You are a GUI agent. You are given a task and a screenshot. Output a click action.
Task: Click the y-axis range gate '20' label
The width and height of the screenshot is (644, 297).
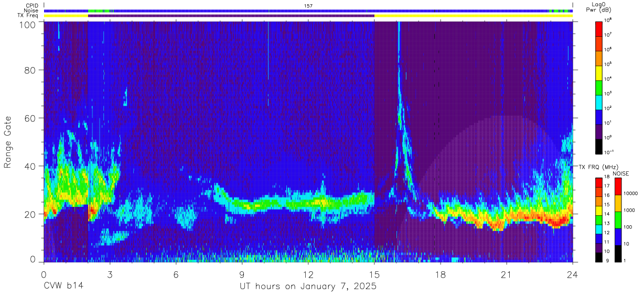30,214
